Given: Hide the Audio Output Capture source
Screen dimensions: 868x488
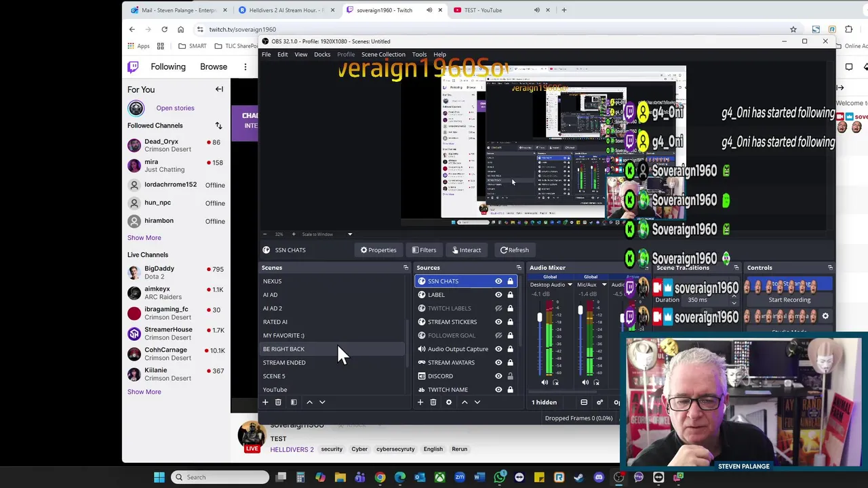Looking at the screenshot, I should 498,349.
